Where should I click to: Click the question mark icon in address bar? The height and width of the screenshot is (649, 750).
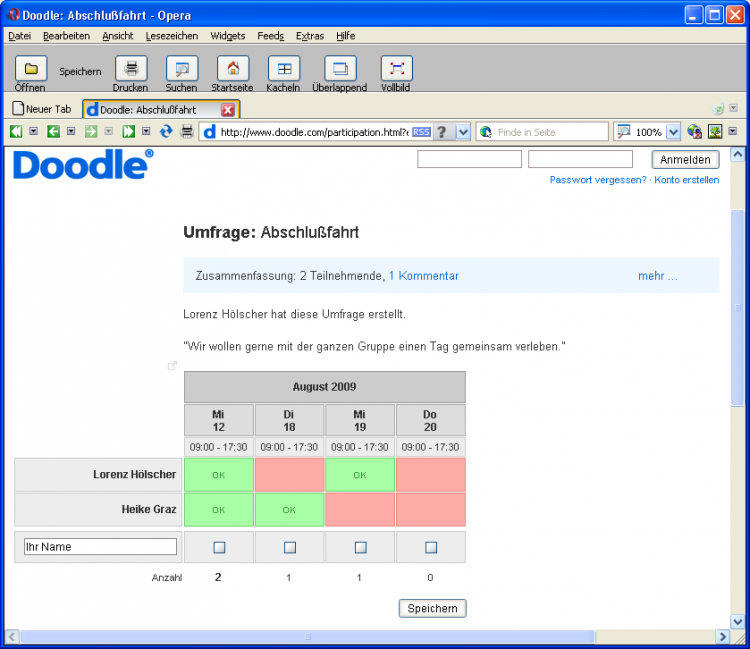pos(442,132)
